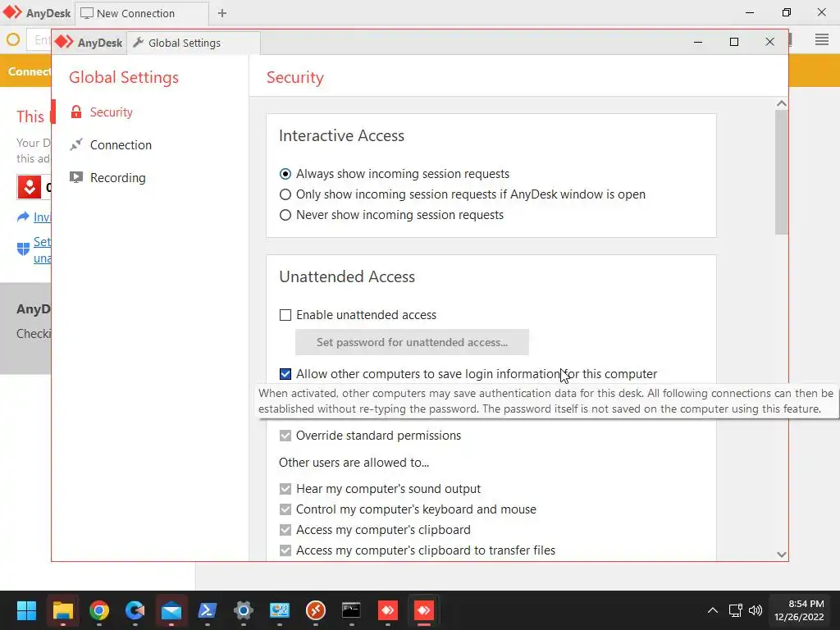
Task: Open the Recording settings section
Action: click(x=117, y=178)
